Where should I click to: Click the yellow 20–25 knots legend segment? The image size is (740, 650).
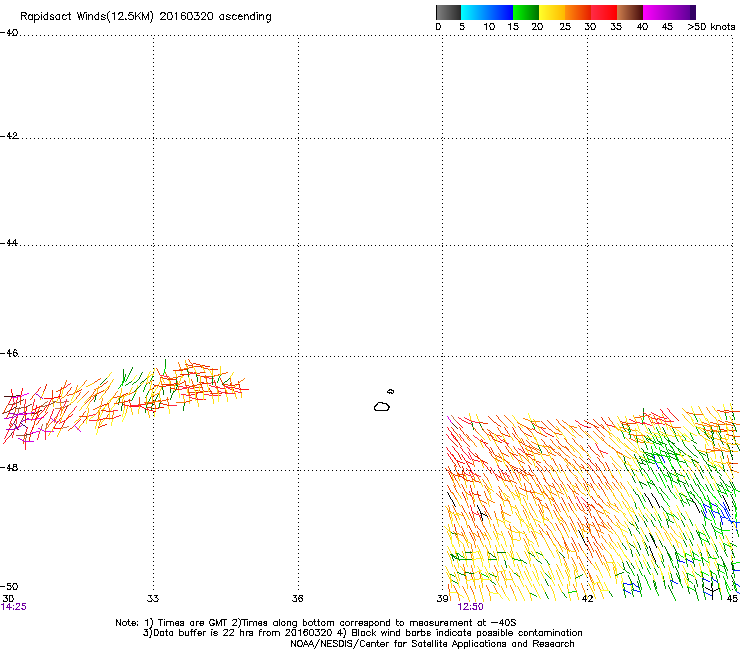[x=552, y=12]
